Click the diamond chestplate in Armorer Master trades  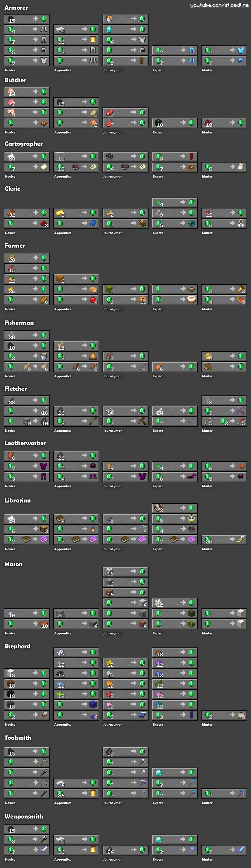point(241,50)
